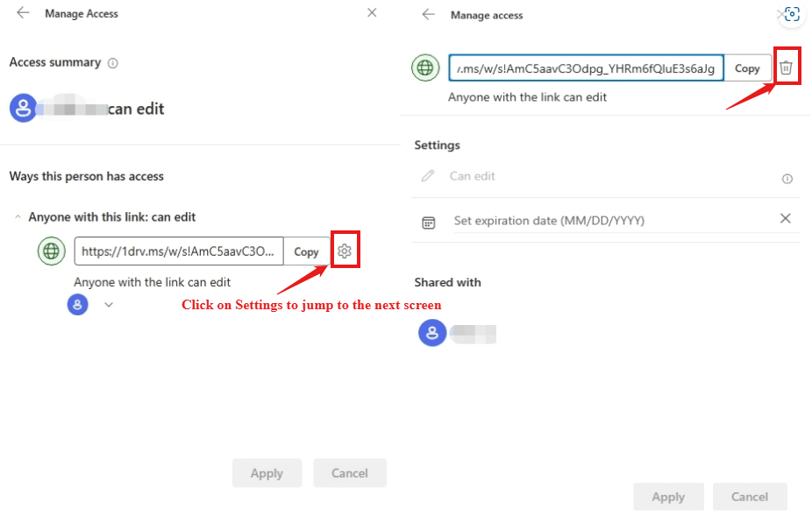Click the Shared with user avatar
Screen dimensions: 812x516
432,333
